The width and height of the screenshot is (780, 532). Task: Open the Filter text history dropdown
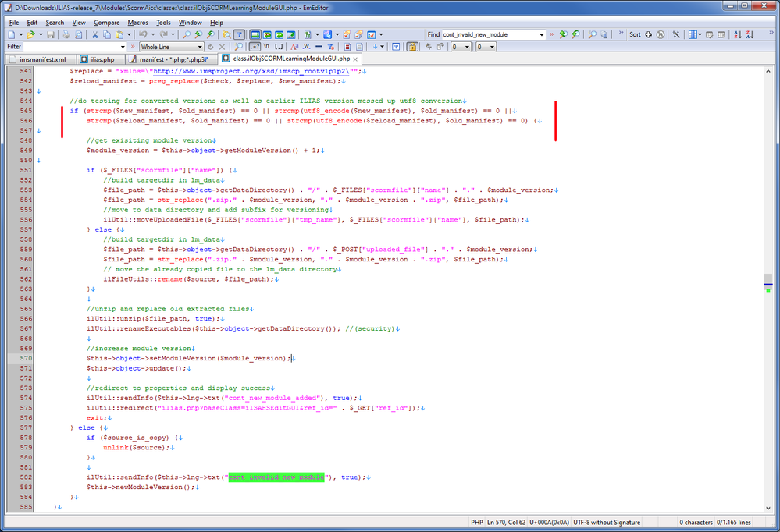[x=123, y=47]
